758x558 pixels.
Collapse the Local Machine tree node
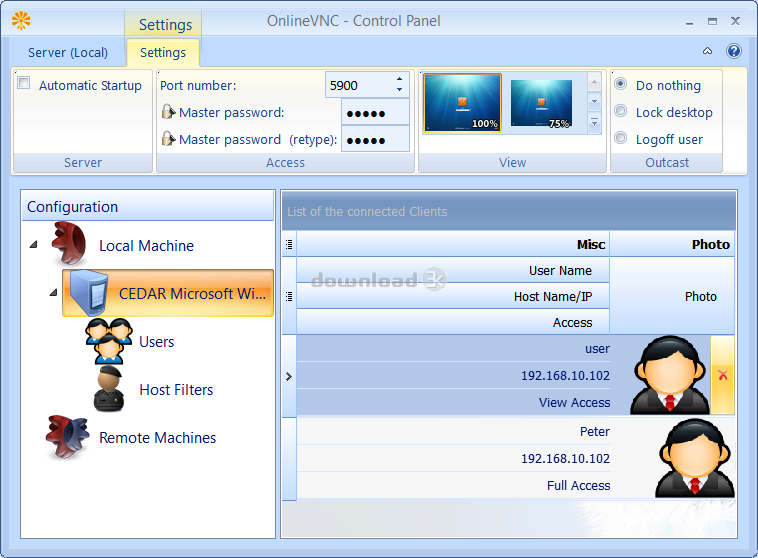click(x=33, y=245)
